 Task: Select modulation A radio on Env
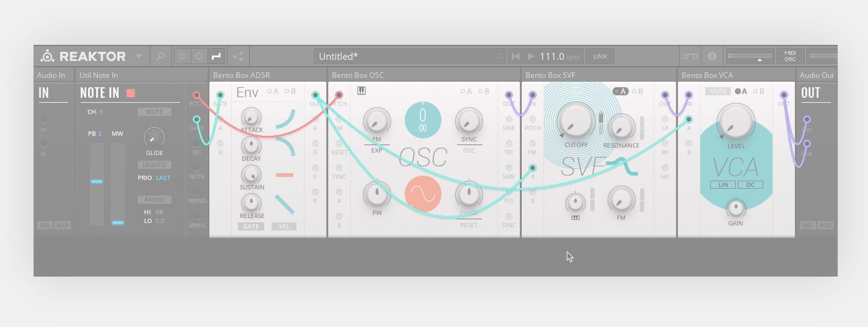point(270,92)
